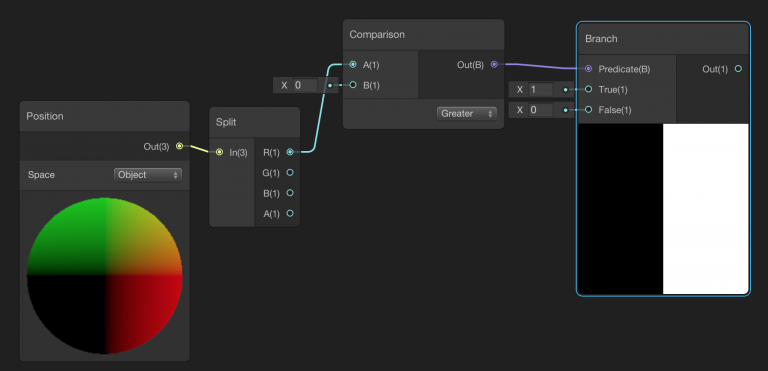Click the Branch True(1) input port
This screenshot has width=768, height=371.
click(589, 89)
